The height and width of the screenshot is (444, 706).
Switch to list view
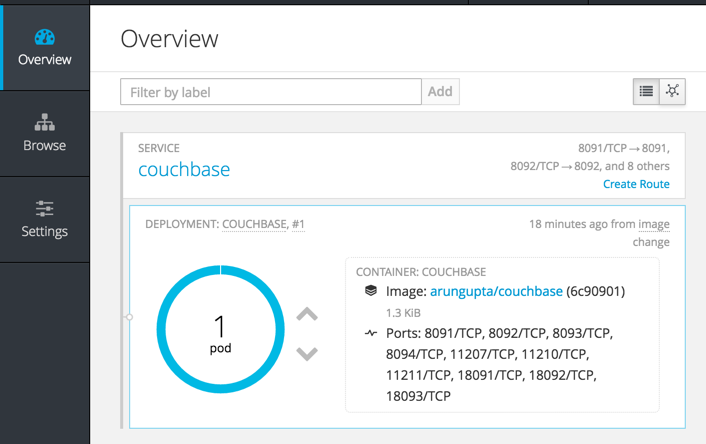[x=646, y=91]
